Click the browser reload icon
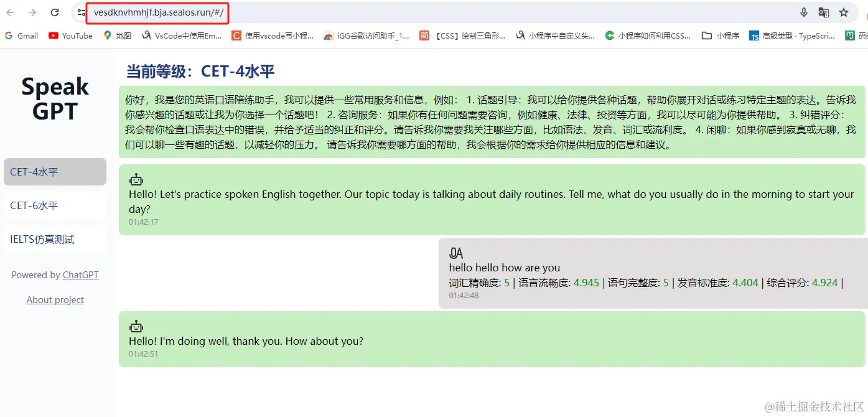Image resolution: width=868 pixels, height=417 pixels. point(55,12)
